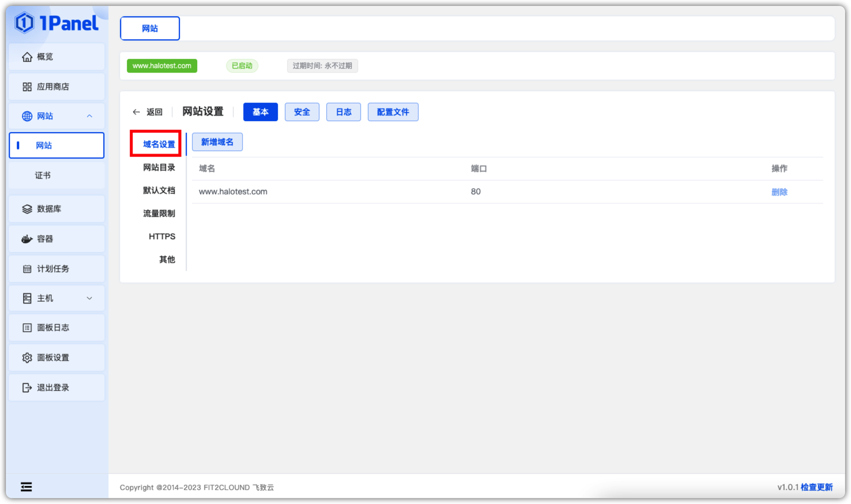
Task: Click the 计划任务 calendar icon
Action: (27, 269)
